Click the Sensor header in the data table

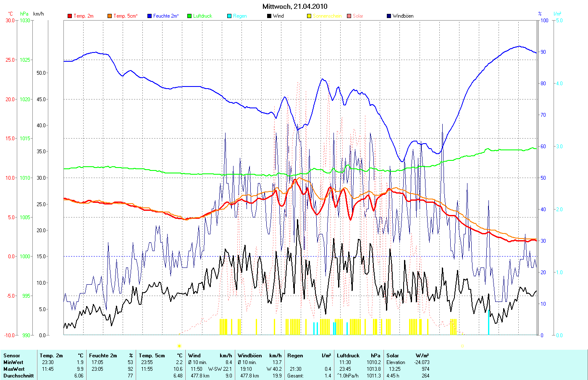point(12,356)
